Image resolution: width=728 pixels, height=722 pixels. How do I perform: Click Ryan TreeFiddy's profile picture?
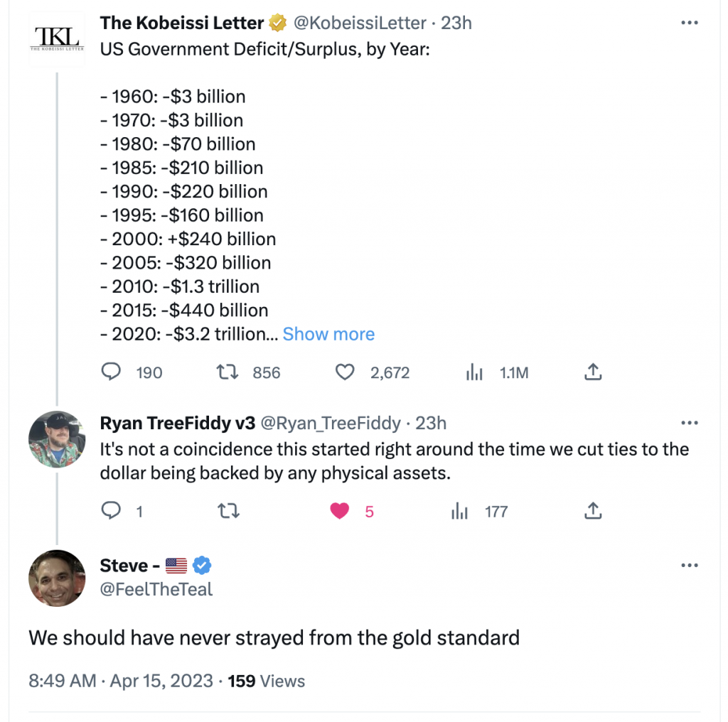click(x=57, y=438)
